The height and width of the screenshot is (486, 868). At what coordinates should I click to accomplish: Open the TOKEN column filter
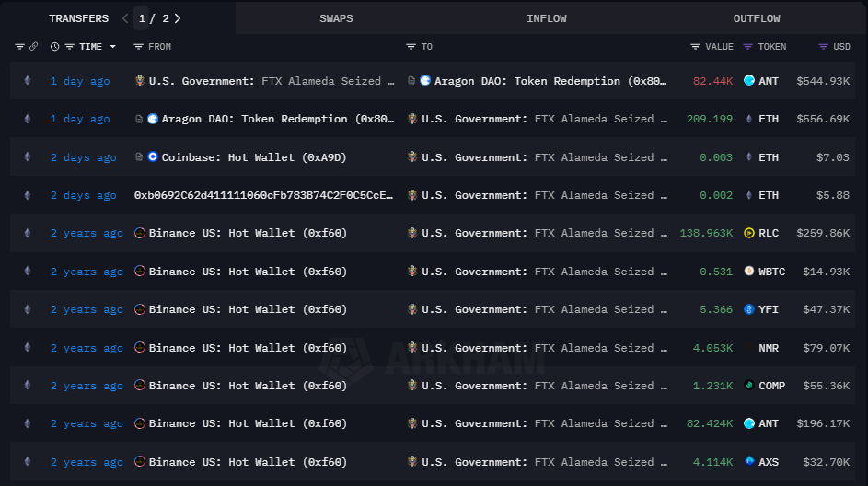[748, 47]
